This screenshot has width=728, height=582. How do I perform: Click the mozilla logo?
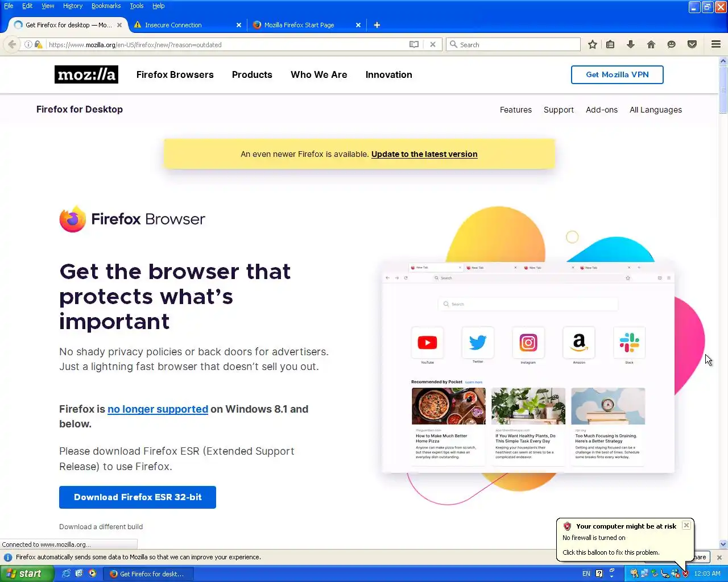(86, 74)
